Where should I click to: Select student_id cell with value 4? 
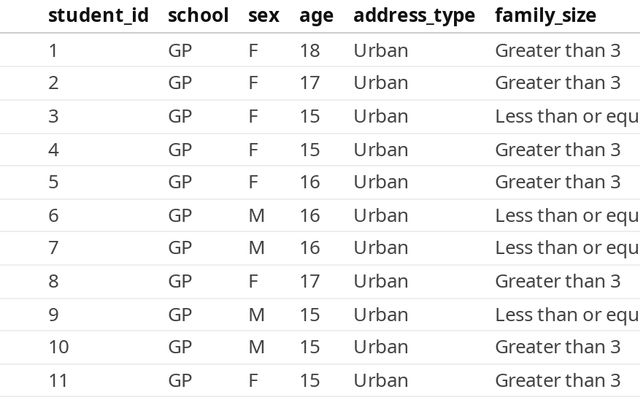[53, 150]
